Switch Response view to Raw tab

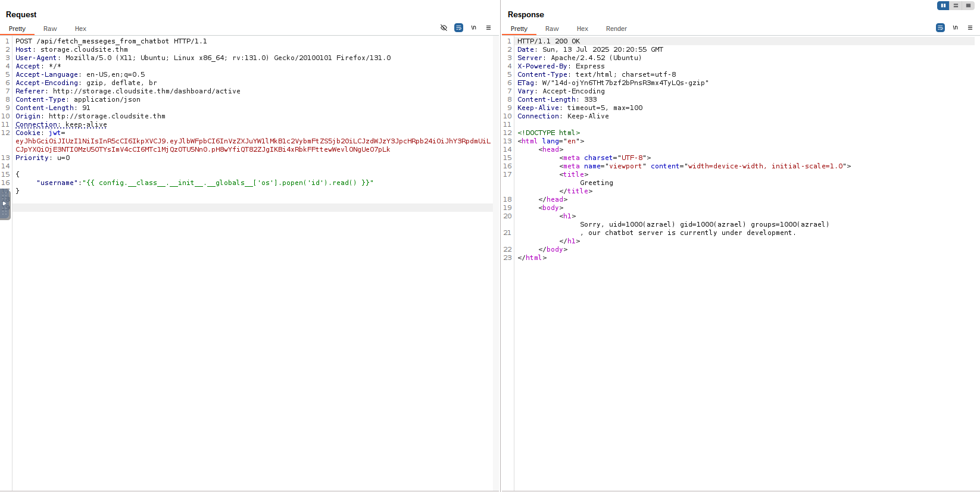pos(552,29)
